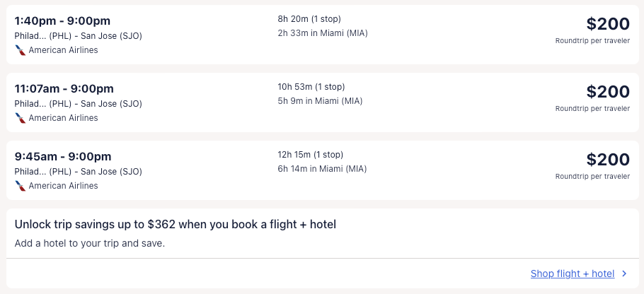
Task: Click American Airlines logo on 11:07am flight
Action: (20, 118)
